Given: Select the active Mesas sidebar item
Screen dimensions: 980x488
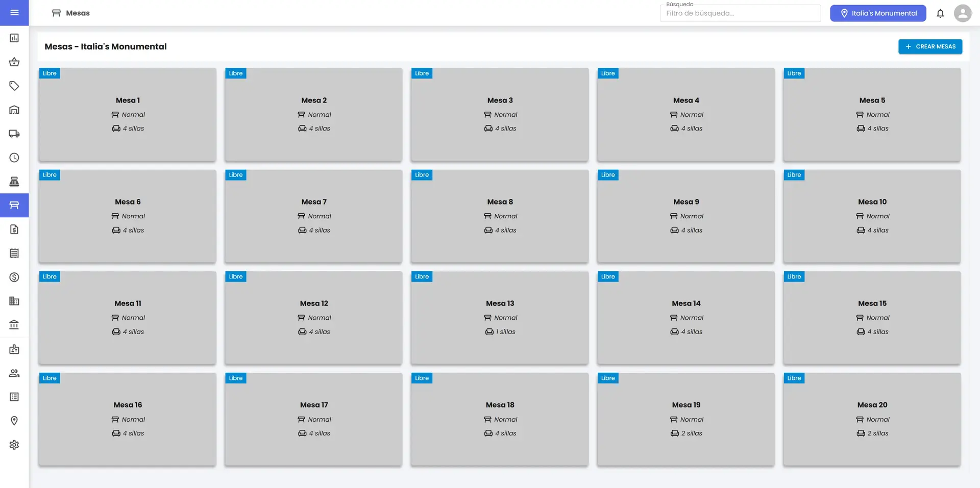Looking at the screenshot, I should click(x=14, y=206).
